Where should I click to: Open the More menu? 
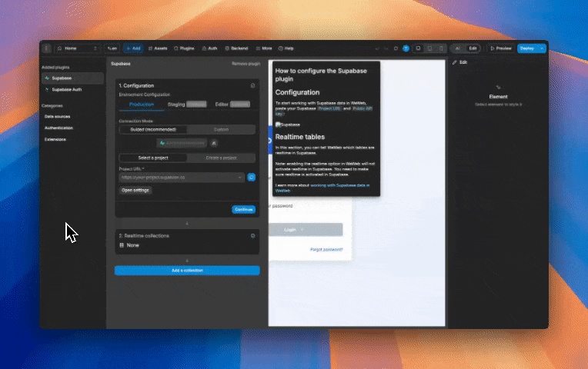point(264,48)
